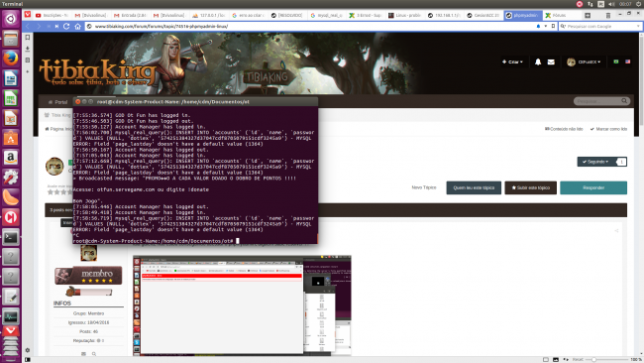This screenshot has width=644, height=363.
Task: Adjust the page zoom slider
Action: [x=607, y=360]
